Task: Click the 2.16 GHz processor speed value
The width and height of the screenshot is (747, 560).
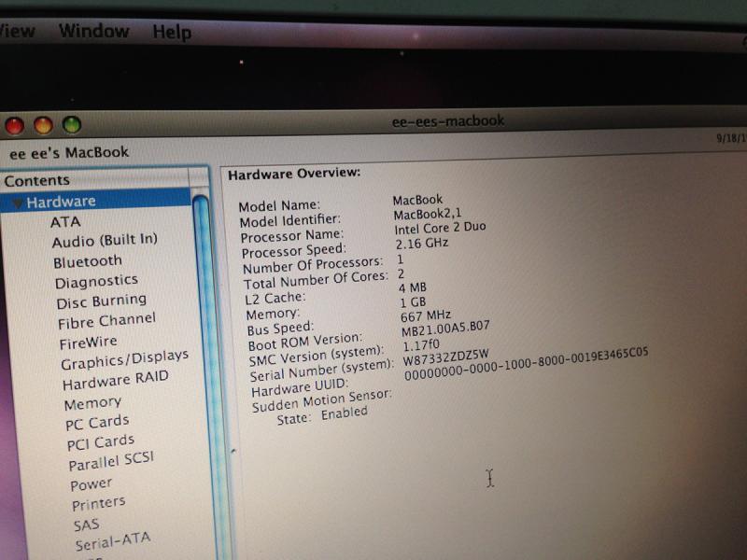Action: (422, 244)
